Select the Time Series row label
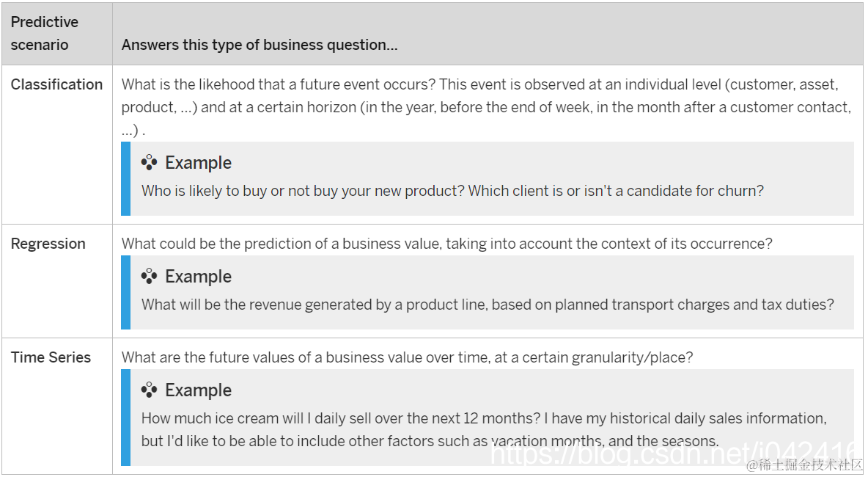The image size is (868, 477). point(51,357)
